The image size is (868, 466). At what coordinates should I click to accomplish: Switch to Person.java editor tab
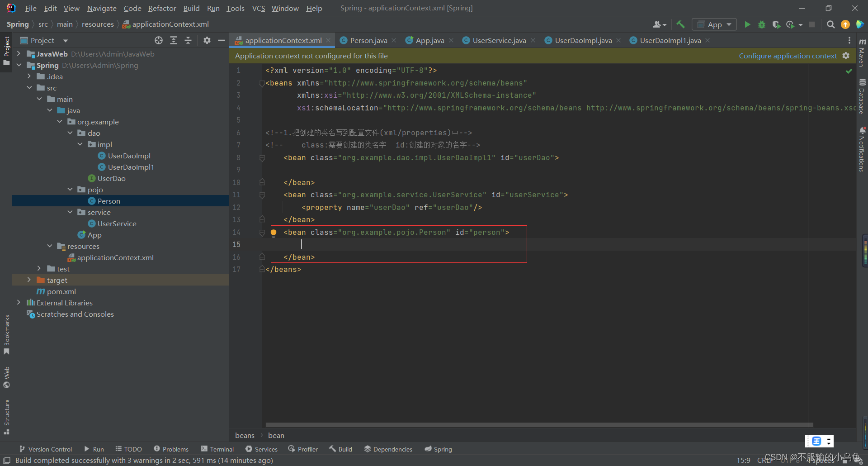(x=368, y=40)
